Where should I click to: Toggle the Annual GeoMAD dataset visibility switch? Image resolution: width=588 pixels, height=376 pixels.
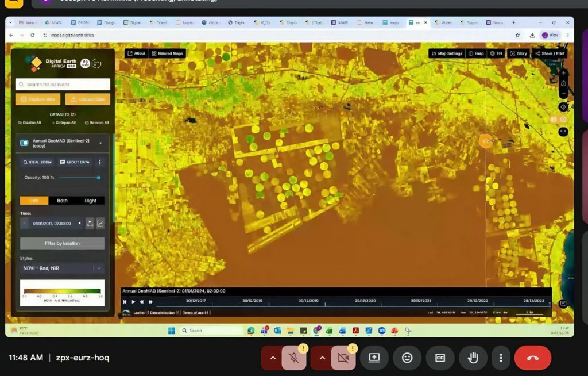click(24, 141)
